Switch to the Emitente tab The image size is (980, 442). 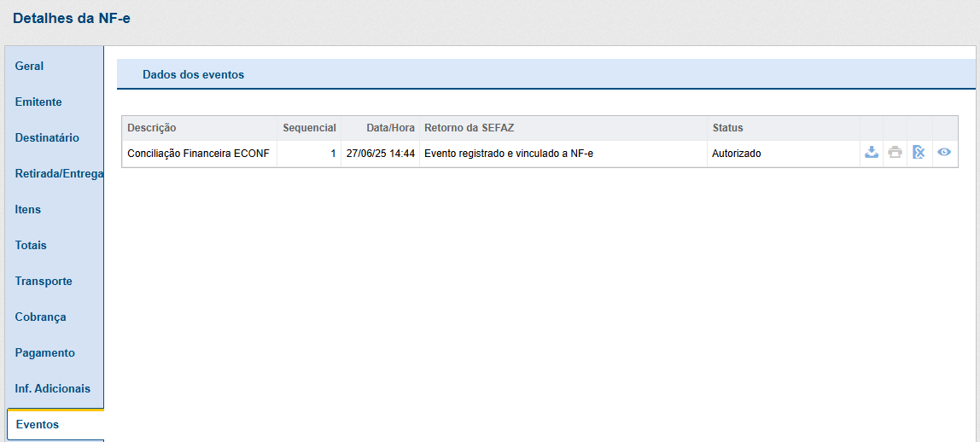point(38,102)
